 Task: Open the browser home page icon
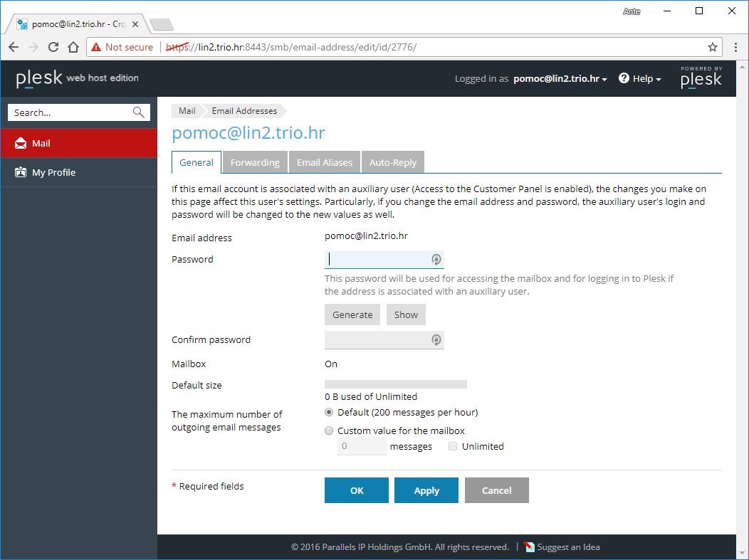[73, 47]
